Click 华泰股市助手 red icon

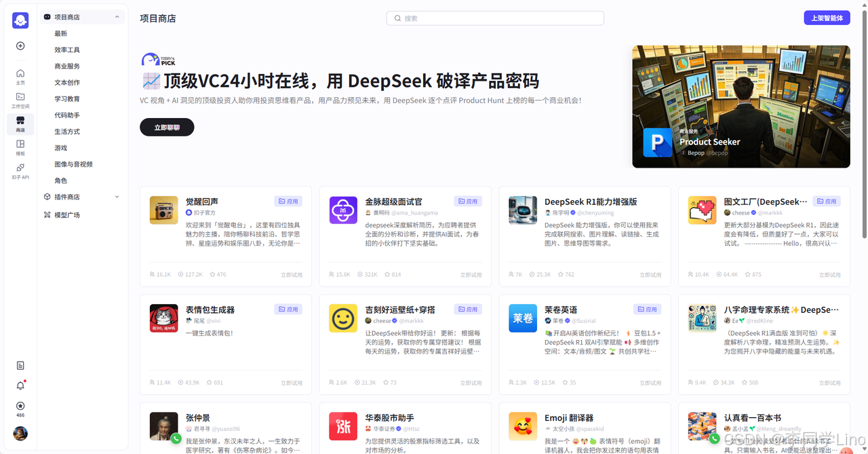tap(343, 426)
